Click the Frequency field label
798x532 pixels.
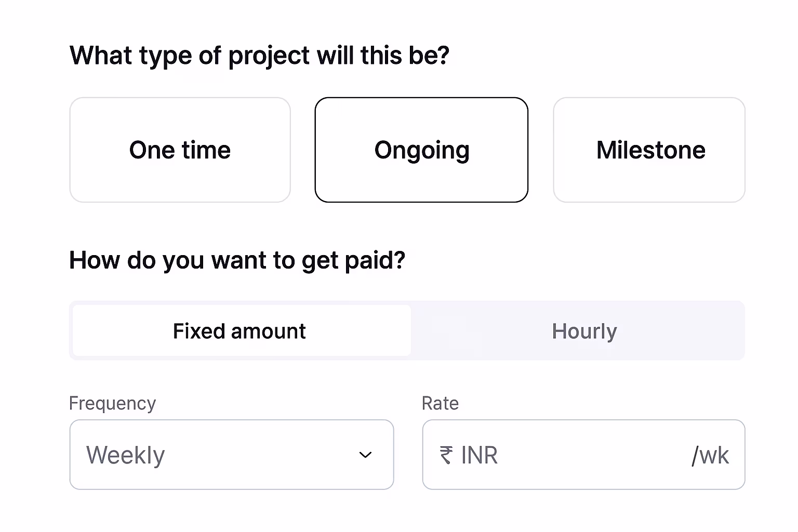(112, 403)
